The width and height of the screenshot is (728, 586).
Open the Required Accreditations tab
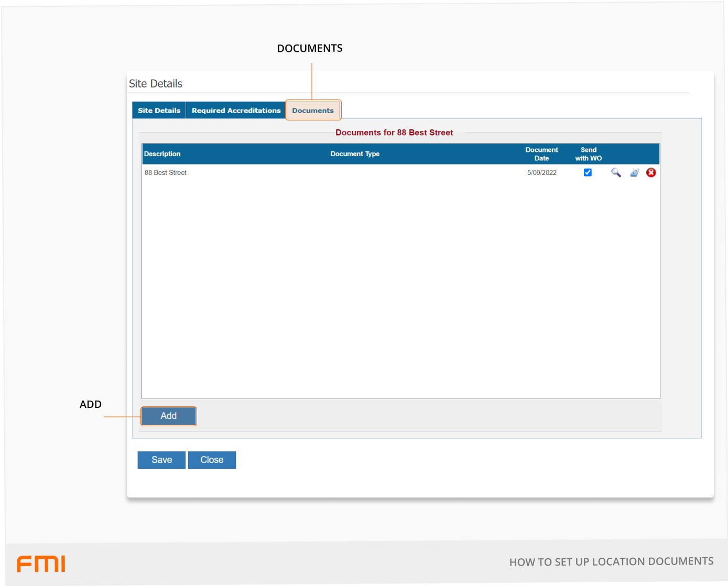pyautogui.click(x=236, y=110)
